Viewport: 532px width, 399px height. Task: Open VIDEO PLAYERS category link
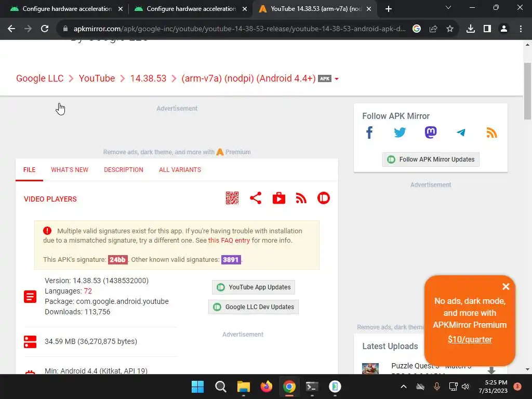pos(50,199)
